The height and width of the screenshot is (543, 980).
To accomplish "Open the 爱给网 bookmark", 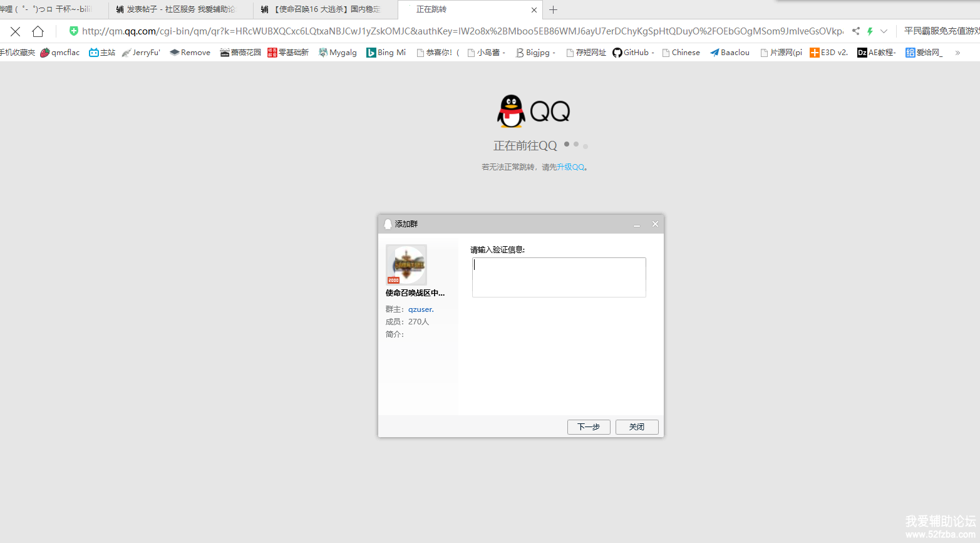I will [x=924, y=53].
